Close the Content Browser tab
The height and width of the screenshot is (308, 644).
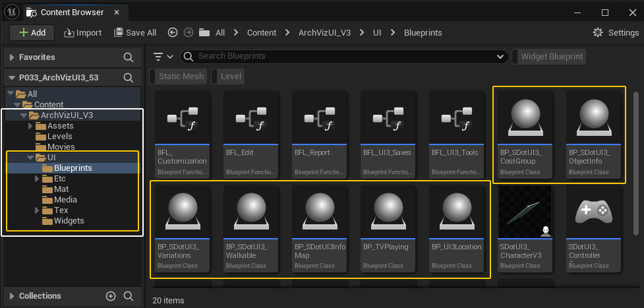[117, 13]
